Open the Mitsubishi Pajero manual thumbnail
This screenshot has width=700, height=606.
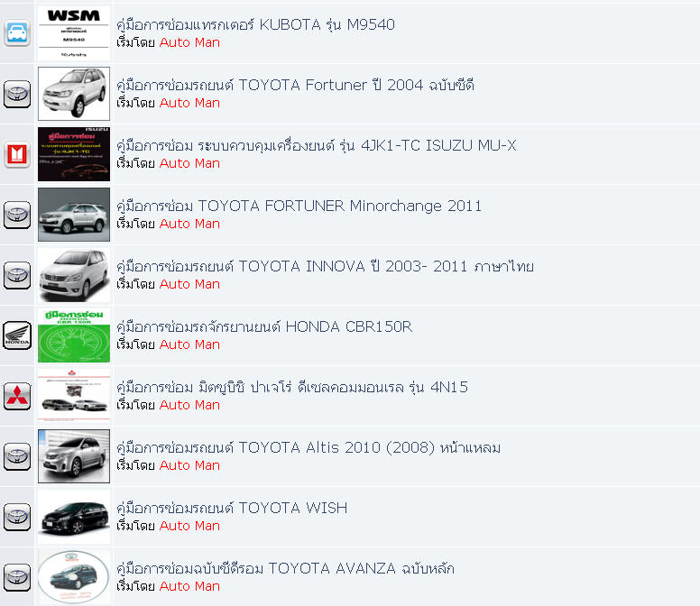[x=74, y=396]
